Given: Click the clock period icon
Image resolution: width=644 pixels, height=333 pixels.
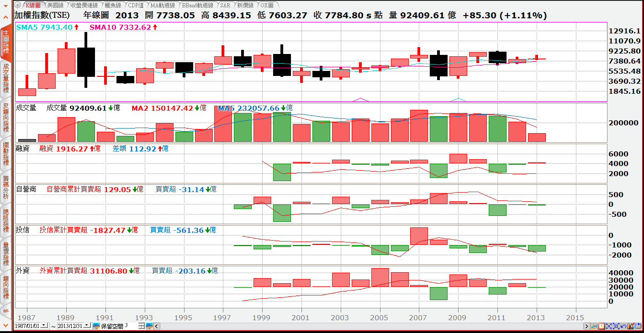Looking at the screenshot, I should click(x=602, y=326).
